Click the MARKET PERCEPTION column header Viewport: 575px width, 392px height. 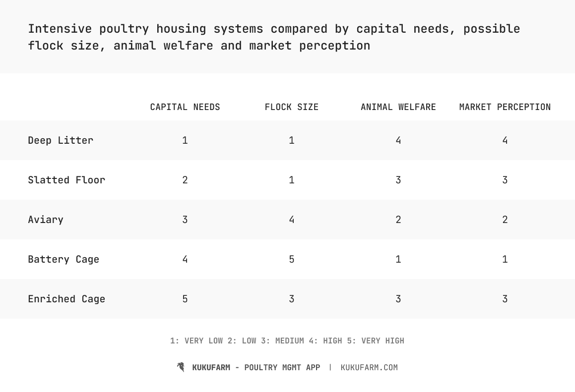(x=505, y=107)
